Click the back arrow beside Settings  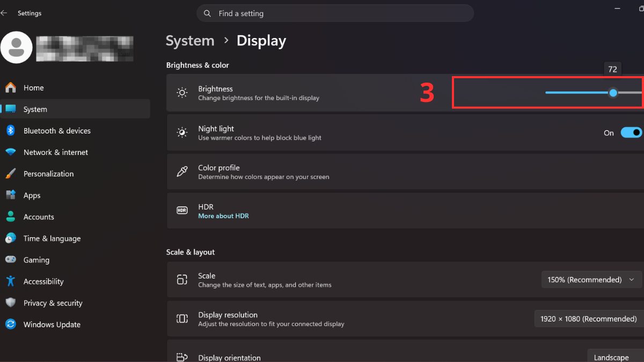coord(4,13)
